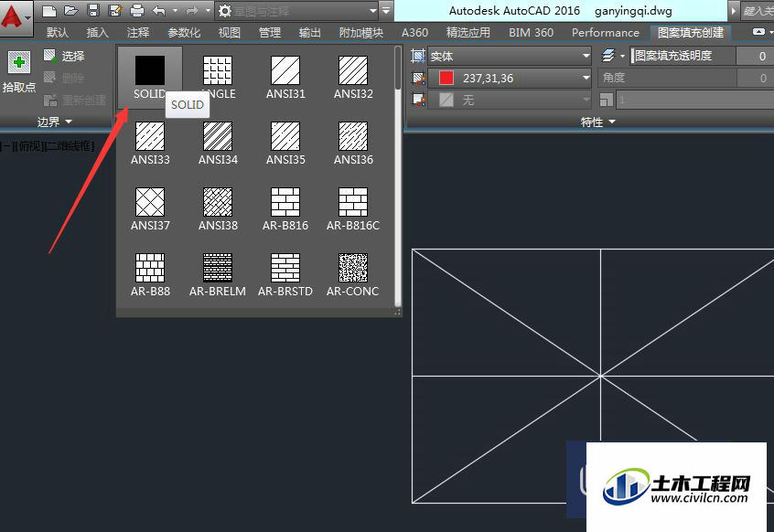This screenshot has width=774, height=532.
Task: Pick the ANSI33 hatch pattern
Action: click(x=150, y=143)
